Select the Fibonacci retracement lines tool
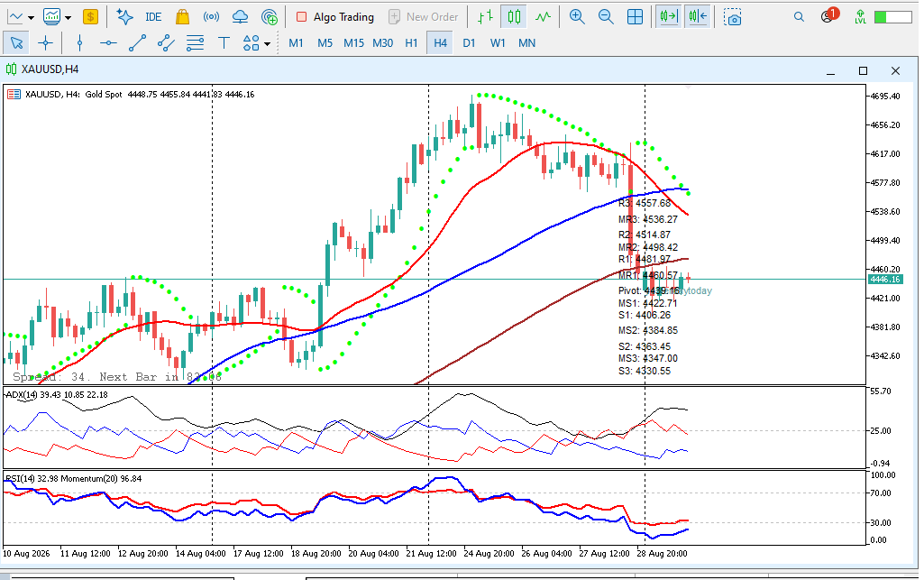This screenshot has height=580, width=924. coord(195,43)
